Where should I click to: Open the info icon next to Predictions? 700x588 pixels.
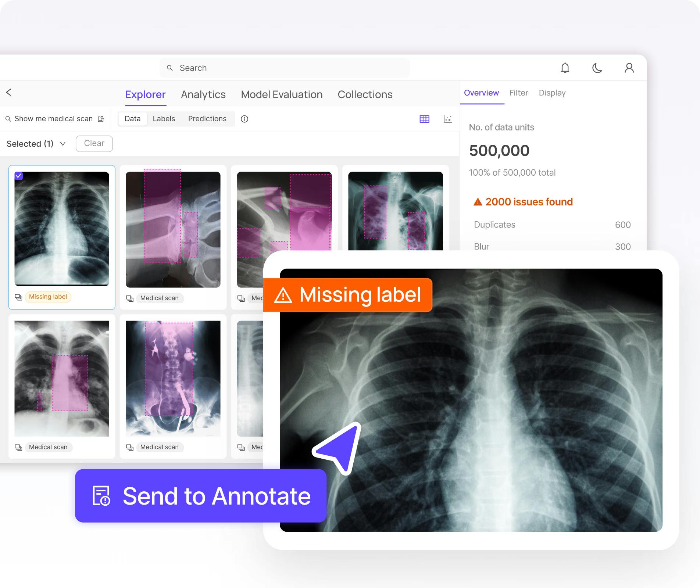[x=244, y=119]
